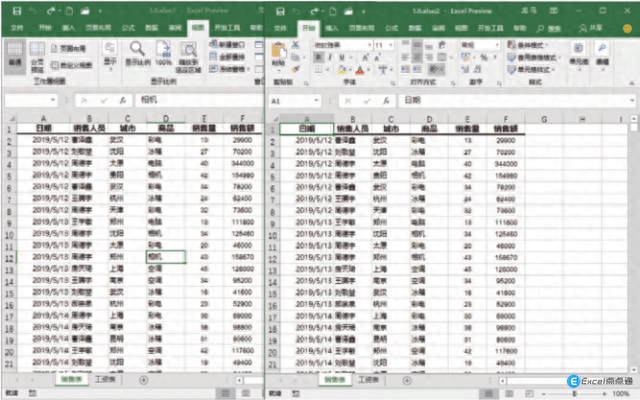Click Arrange All (全部重排) in left window
The image size is (640, 400).
coord(227,57)
